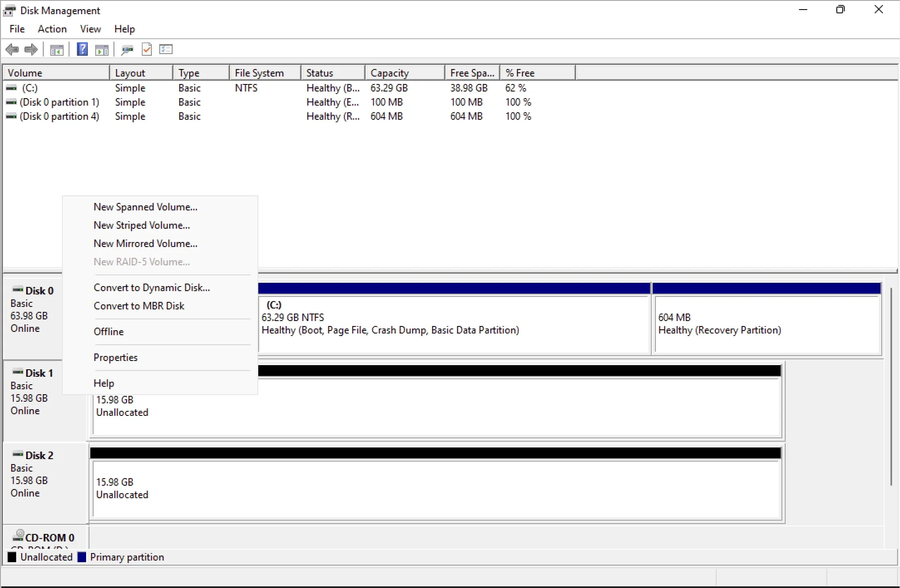Toggle the action pane visibility

pyautogui.click(x=102, y=49)
